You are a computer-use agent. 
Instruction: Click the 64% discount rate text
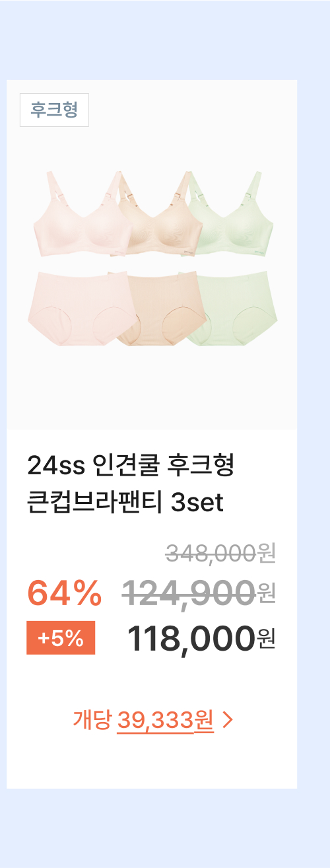point(64,593)
